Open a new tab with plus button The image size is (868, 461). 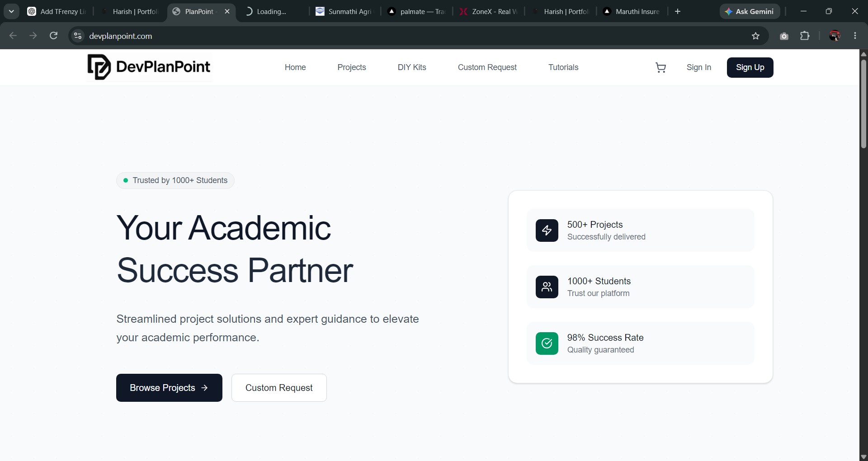[678, 11]
